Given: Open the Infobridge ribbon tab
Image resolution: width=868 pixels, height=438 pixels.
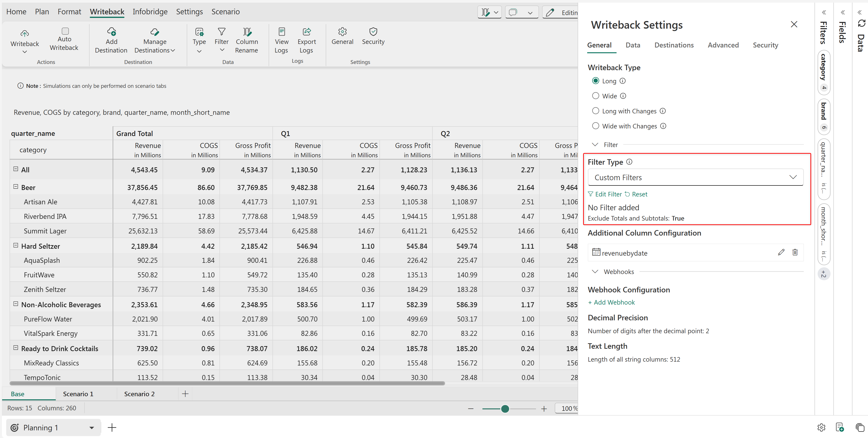Looking at the screenshot, I should tap(150, 12).
